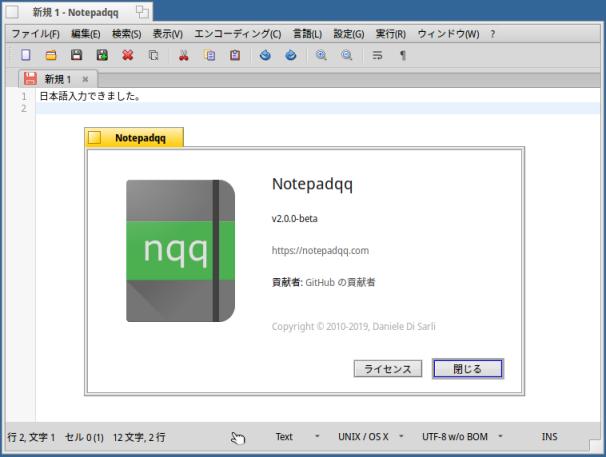Click the nqq notebook logo
The image size is (606, 457).
pos(180,251)
